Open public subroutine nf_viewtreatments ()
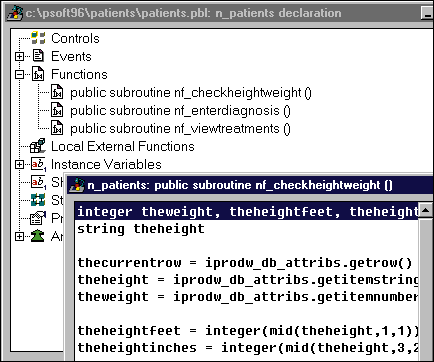Viewport: 434px width, 362px height. 180,129
